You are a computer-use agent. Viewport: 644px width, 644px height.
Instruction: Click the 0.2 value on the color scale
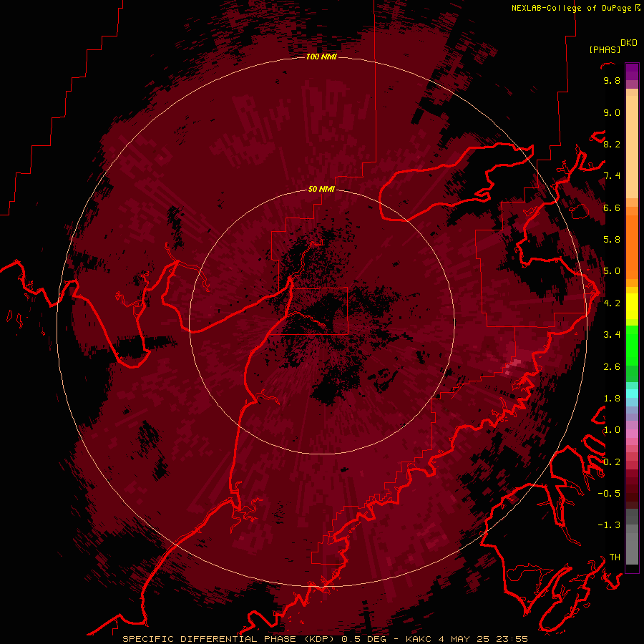612,462
